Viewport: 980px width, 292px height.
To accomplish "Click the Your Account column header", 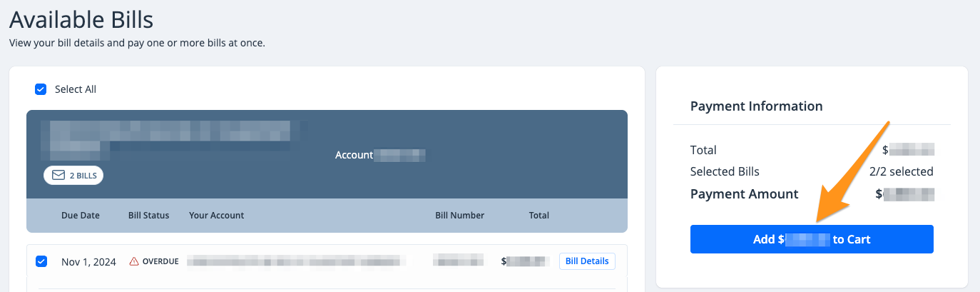I will 217,215.
